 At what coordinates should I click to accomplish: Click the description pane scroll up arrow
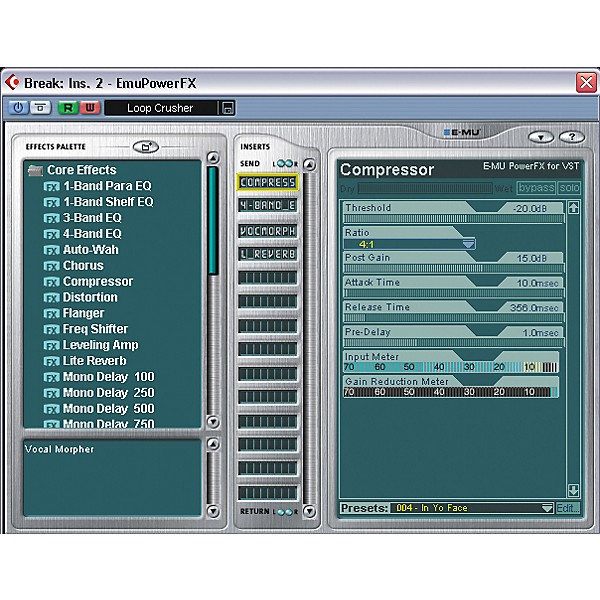(213, 444)
